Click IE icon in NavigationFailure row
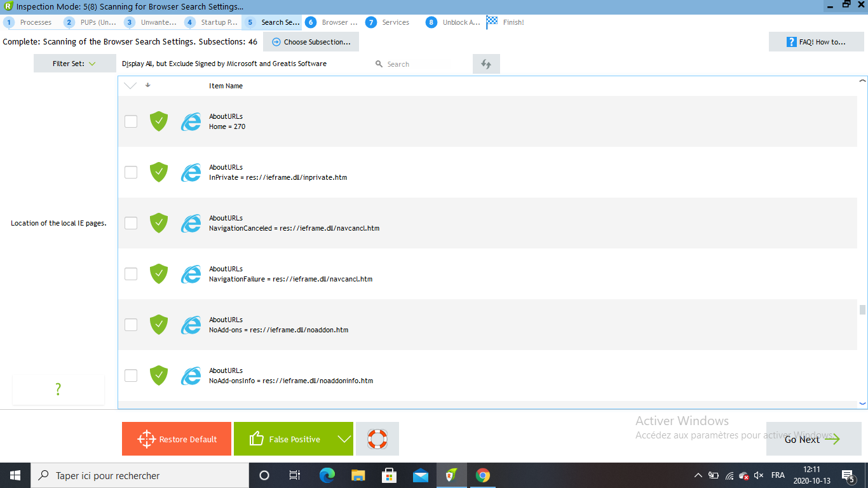The image size is (868, 488). coord(191,274)
